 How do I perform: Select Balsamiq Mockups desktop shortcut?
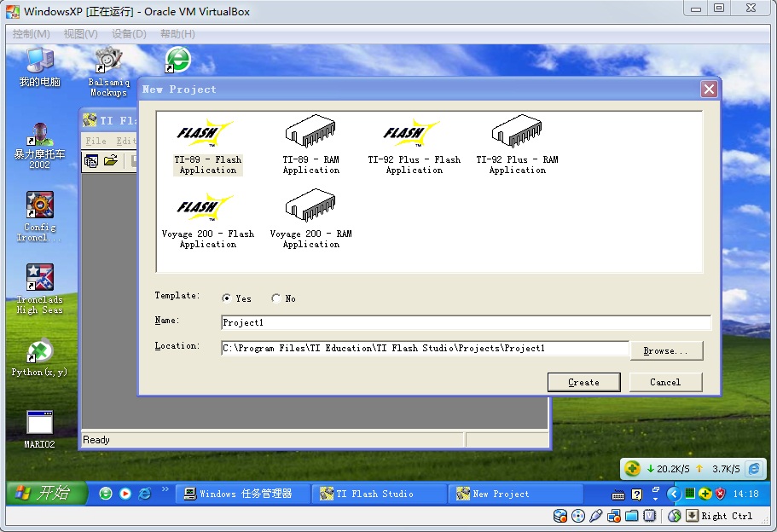click(108, 72)
